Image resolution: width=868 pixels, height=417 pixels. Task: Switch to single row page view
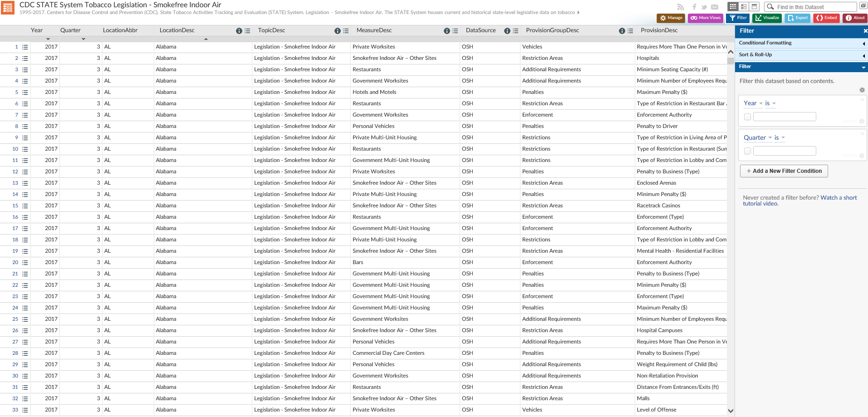tap(754, 6)
